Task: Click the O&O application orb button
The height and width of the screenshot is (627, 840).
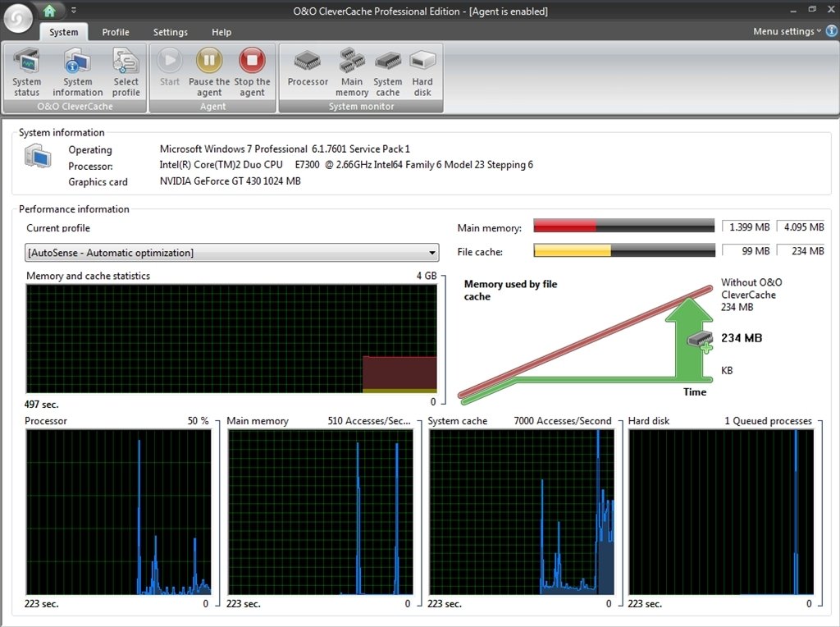Action: coord(18,19)
